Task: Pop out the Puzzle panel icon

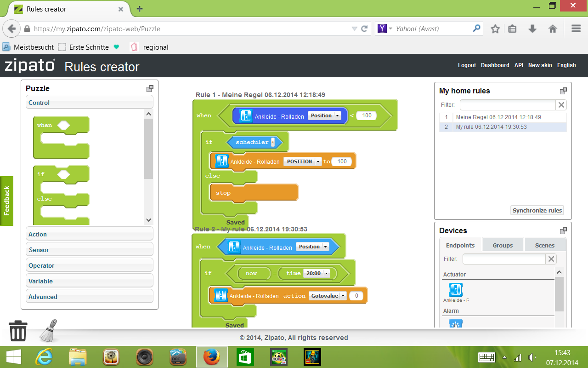Action: (x=150, y=88)
